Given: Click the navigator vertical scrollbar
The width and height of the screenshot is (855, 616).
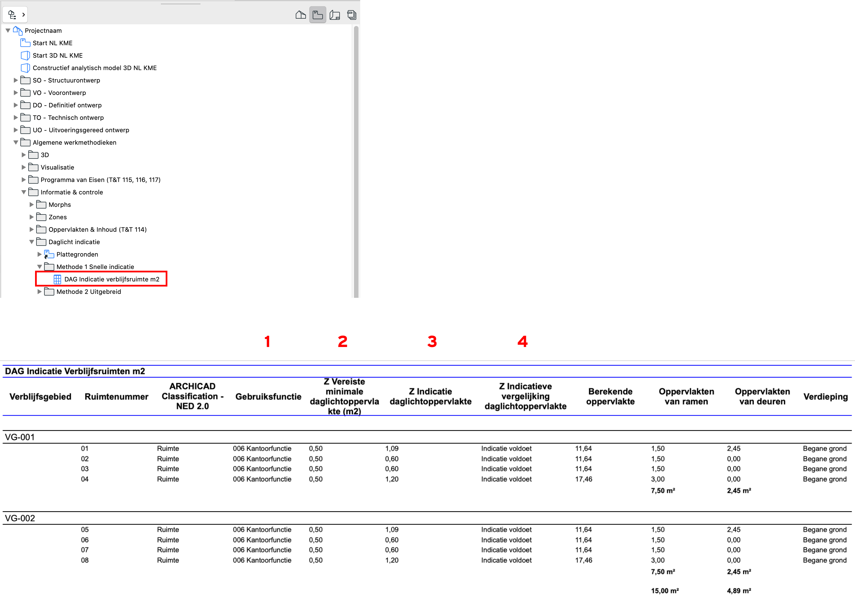Looking at the screenshot, I should click(356, 161).
